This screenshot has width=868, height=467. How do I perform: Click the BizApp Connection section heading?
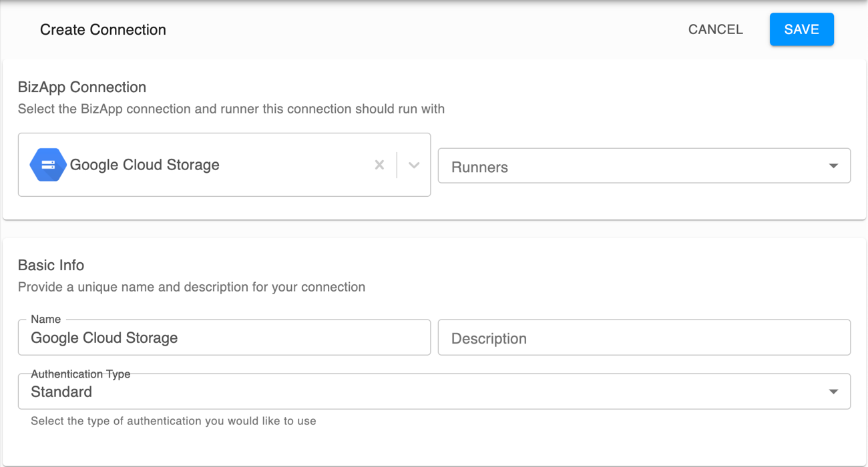pos(81,87)
